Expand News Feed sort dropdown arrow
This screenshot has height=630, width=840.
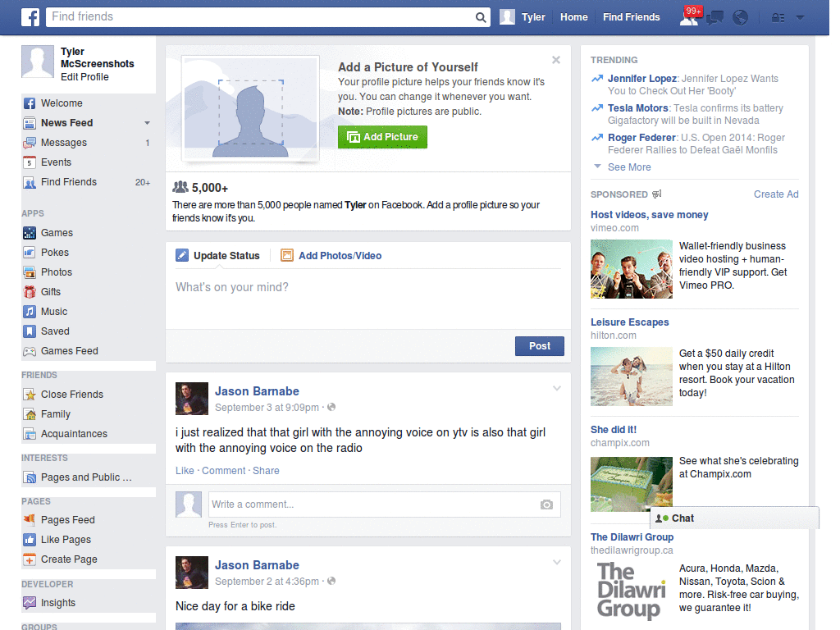click(147, 123)
